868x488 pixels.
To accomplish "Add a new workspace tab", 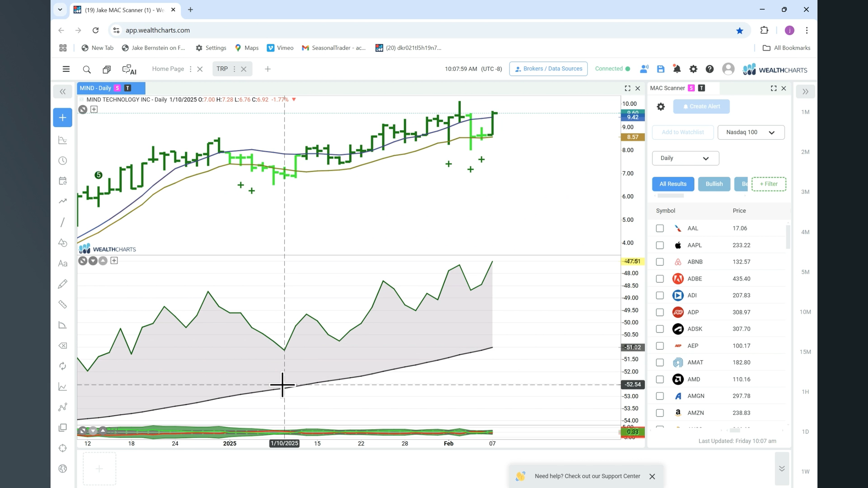I will 268,69.
